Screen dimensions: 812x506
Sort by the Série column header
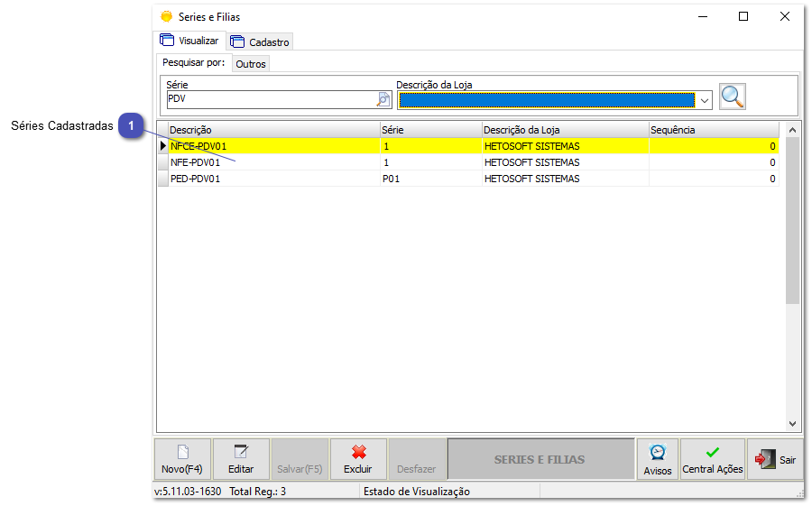coord(430,130)
